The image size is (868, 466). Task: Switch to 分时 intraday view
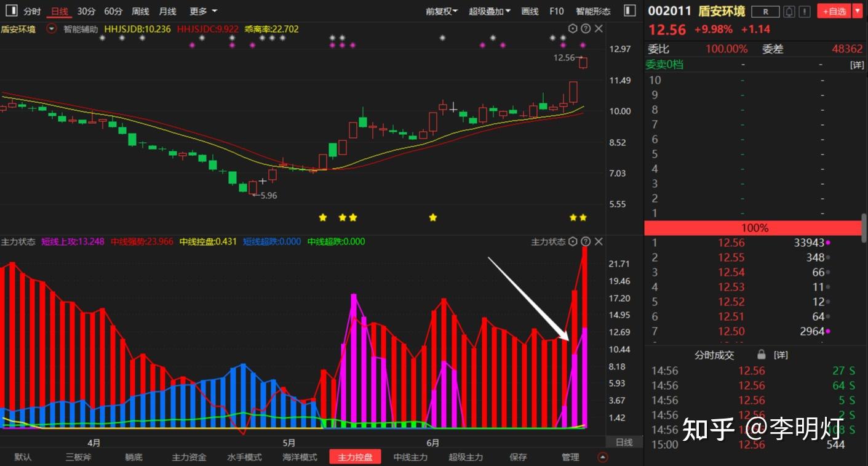coord(32,11)
